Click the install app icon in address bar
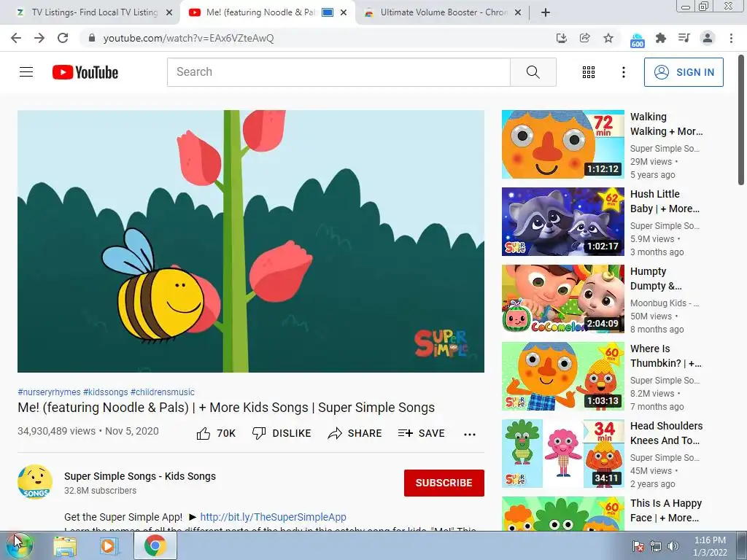The image size is (747, 560). (562, 38)
